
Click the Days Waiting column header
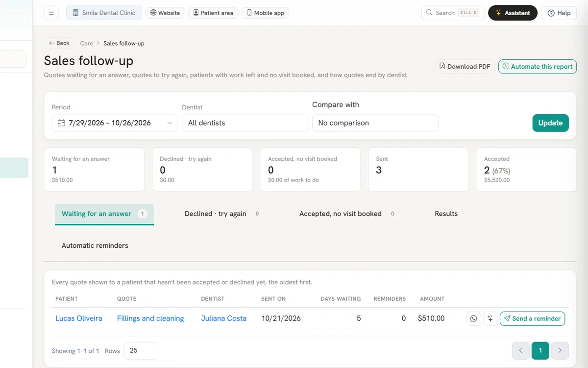pyautogui.click(x=341, y=299)
